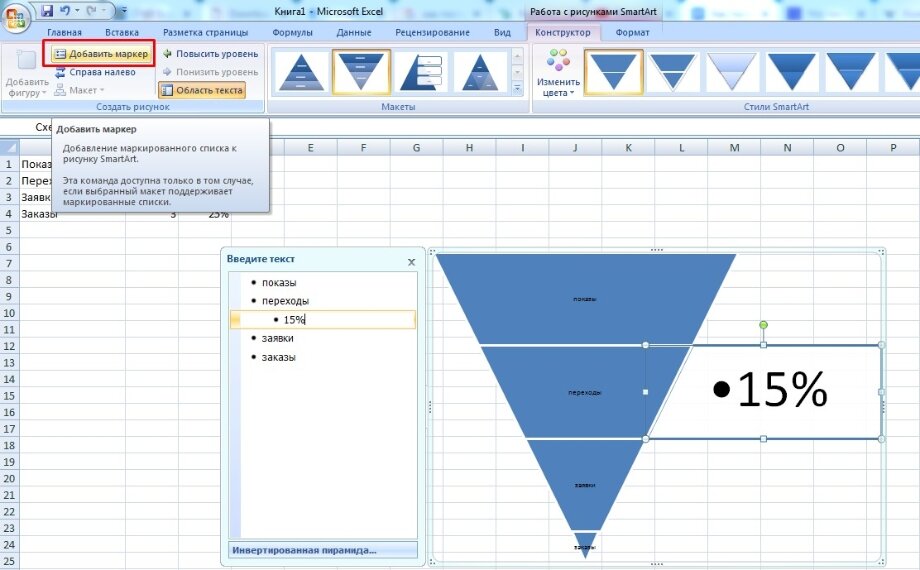Click the переходы pyramid segment

(585, 392)
